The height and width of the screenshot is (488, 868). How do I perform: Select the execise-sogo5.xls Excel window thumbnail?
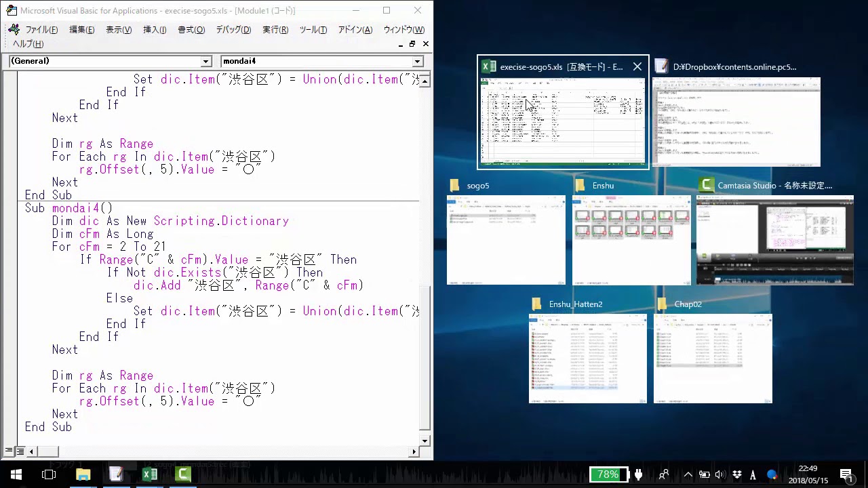(x=563, y=120)
